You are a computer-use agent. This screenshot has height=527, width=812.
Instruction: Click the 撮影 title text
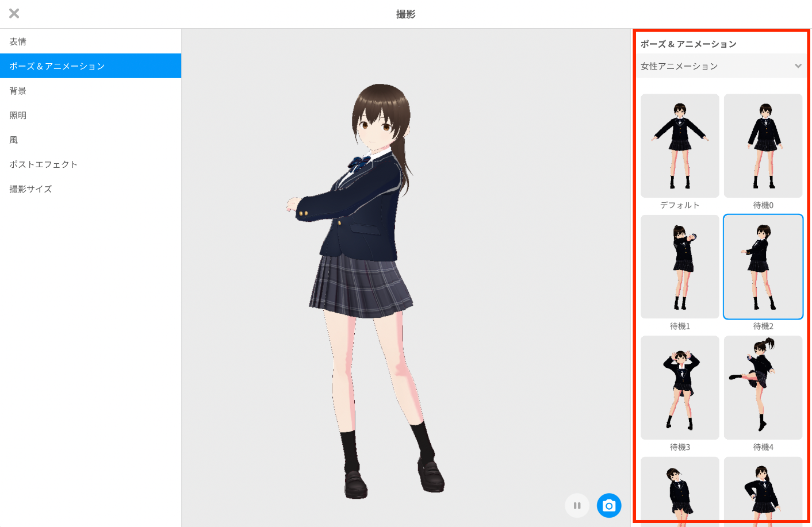click(406, 14)
